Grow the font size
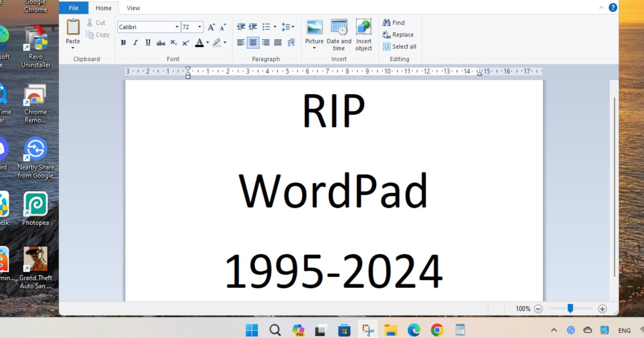 click(211, 27)
